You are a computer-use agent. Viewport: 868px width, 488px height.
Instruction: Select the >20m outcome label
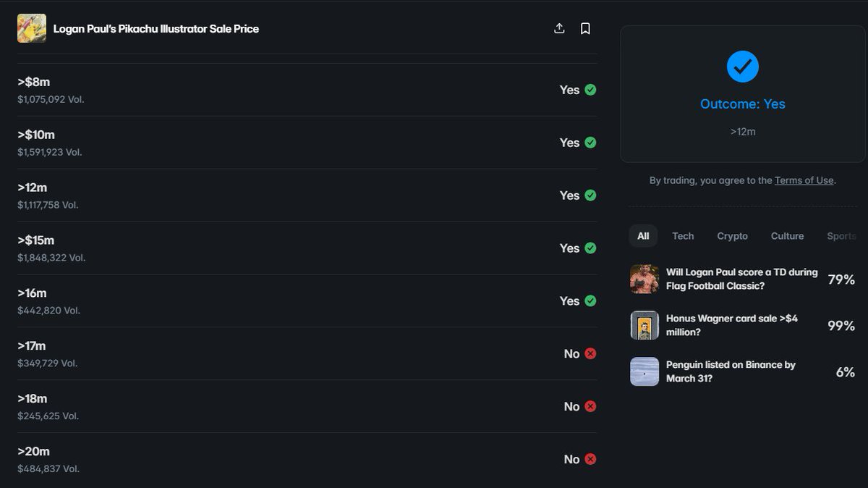pos(34,452)
